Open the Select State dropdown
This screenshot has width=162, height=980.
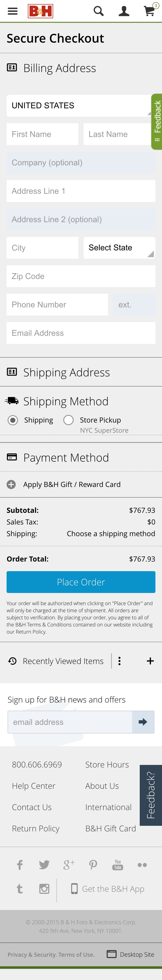pyautogui.click(x=119, y=248)
